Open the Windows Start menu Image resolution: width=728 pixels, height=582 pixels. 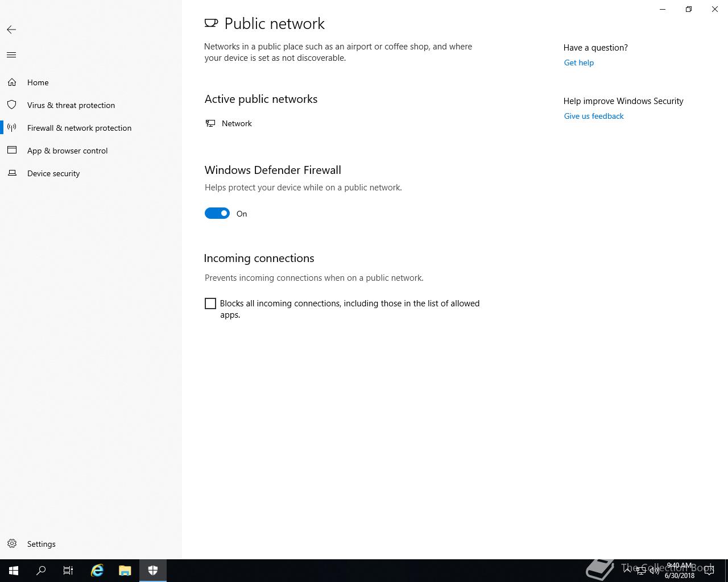[14, 571]
